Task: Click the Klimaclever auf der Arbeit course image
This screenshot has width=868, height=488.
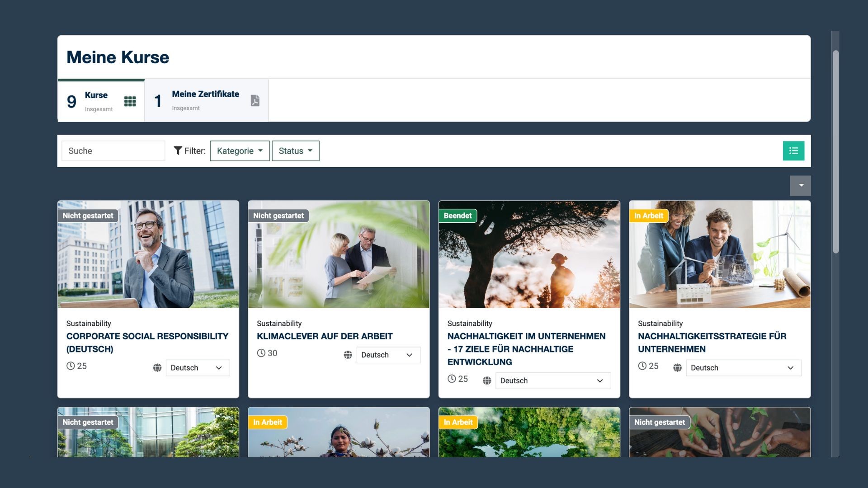Action: (339, 254)
